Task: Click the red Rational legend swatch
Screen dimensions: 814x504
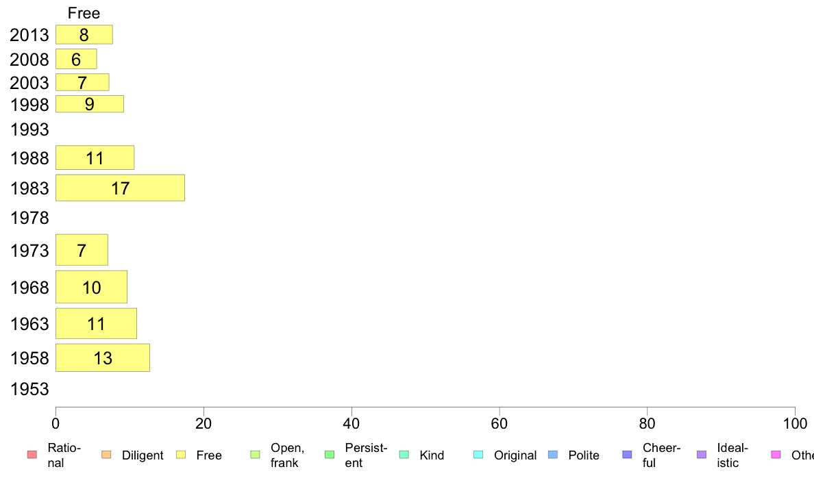Action: (32, 455)
